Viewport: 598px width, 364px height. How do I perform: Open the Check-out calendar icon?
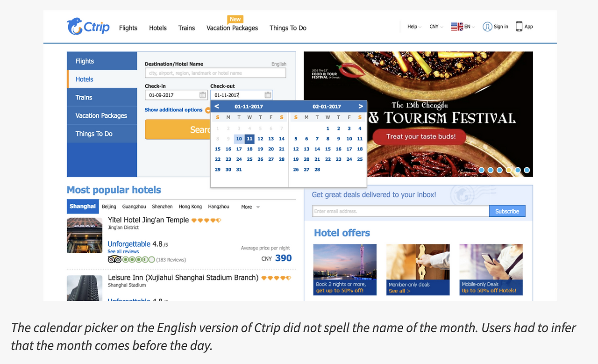point(268,95)
